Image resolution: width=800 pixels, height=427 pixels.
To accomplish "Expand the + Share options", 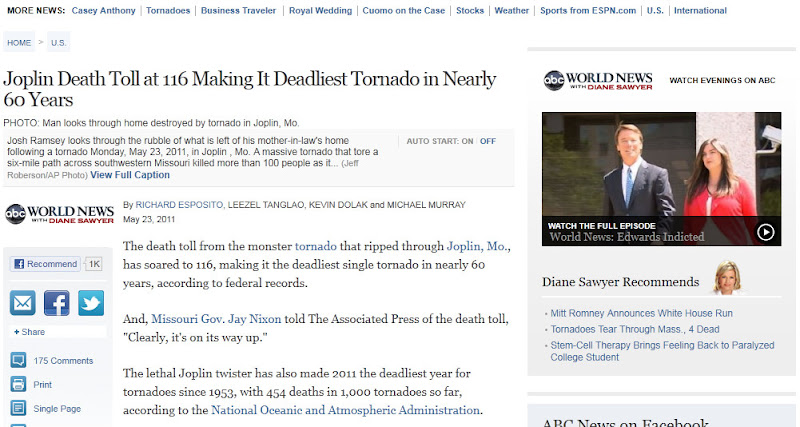I will [29, 332].
